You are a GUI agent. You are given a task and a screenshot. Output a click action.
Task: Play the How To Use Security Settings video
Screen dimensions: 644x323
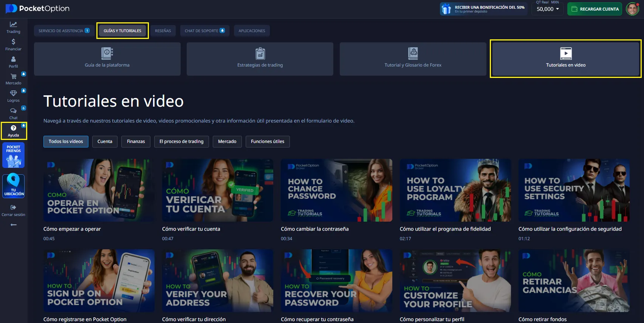[574, 190]
